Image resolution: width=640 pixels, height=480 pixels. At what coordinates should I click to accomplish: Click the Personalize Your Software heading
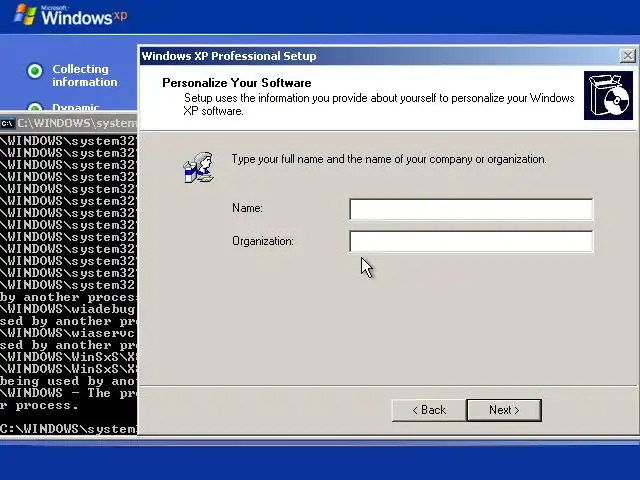coord(237,83)
